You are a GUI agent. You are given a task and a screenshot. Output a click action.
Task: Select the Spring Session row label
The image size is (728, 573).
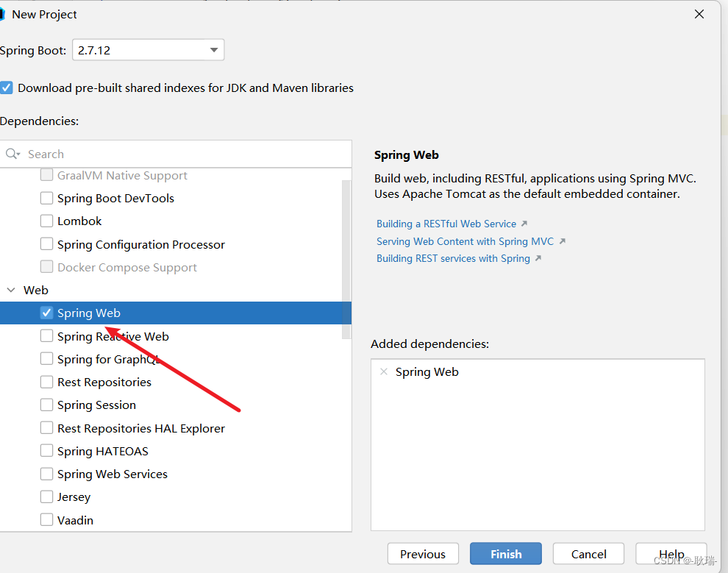(x=96, y=405)
